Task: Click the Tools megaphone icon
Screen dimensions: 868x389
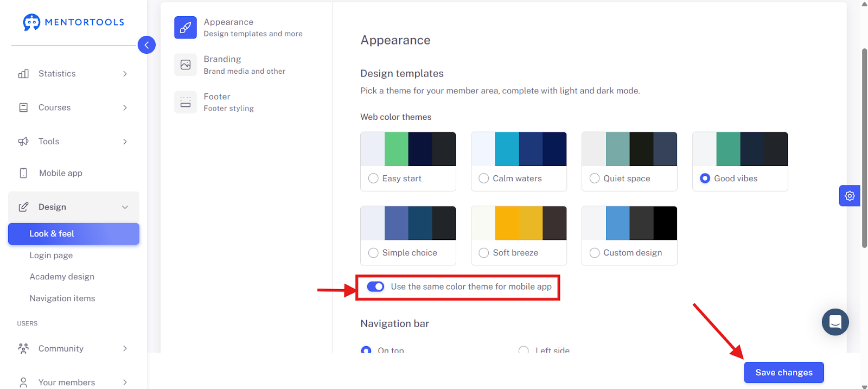Action: click(x=23, y=142)
